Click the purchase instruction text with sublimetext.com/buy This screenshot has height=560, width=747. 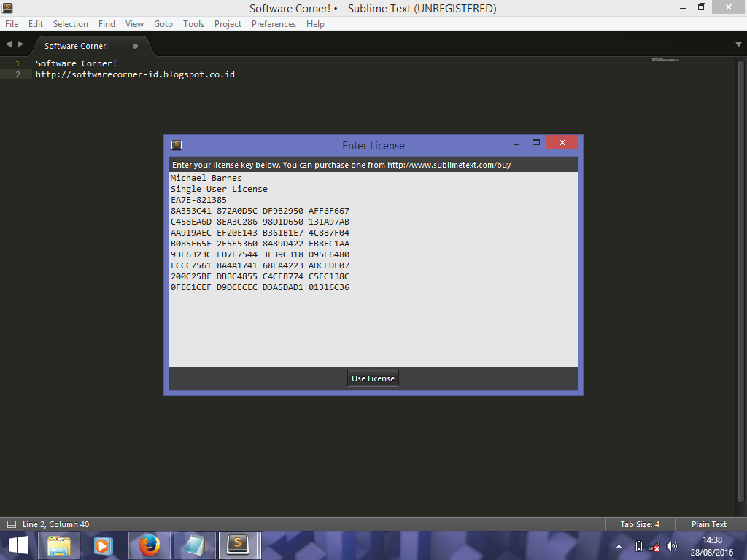point(341,165)
